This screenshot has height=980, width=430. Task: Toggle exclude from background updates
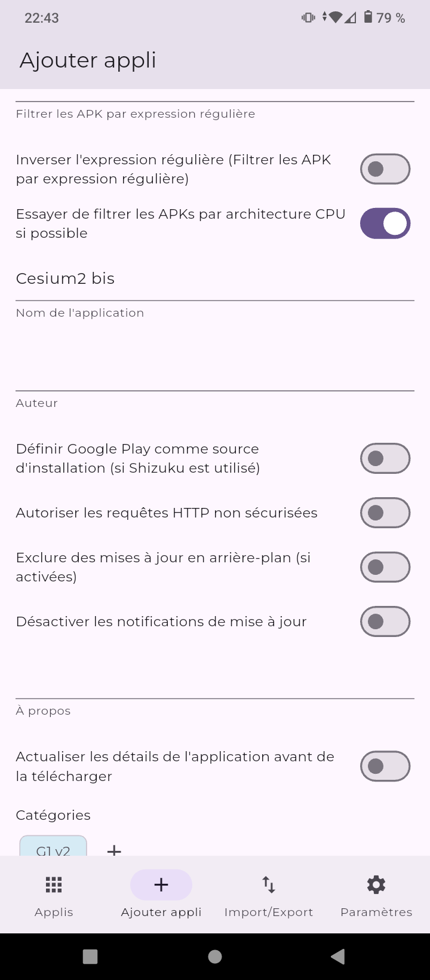(385, 567)
